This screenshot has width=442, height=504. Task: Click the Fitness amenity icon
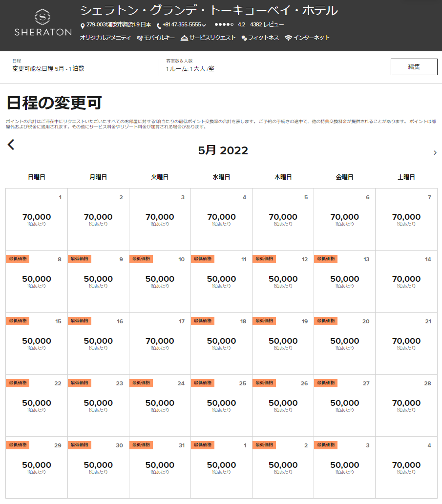click(244, 38)
